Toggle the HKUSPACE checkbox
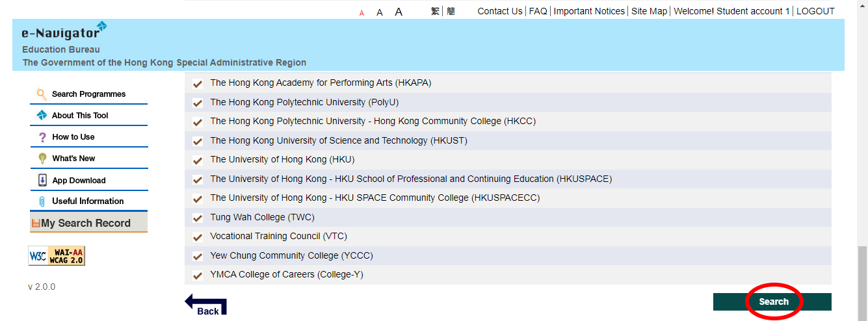The width and height of the screenshot is (868, 321). pos(198,179)
